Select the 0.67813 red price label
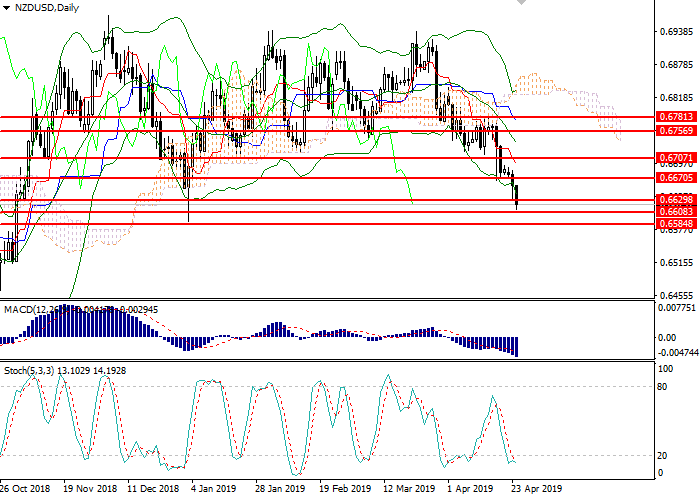Image resolution: width=700 pixels, height=500 pixels. coord(676,117)
